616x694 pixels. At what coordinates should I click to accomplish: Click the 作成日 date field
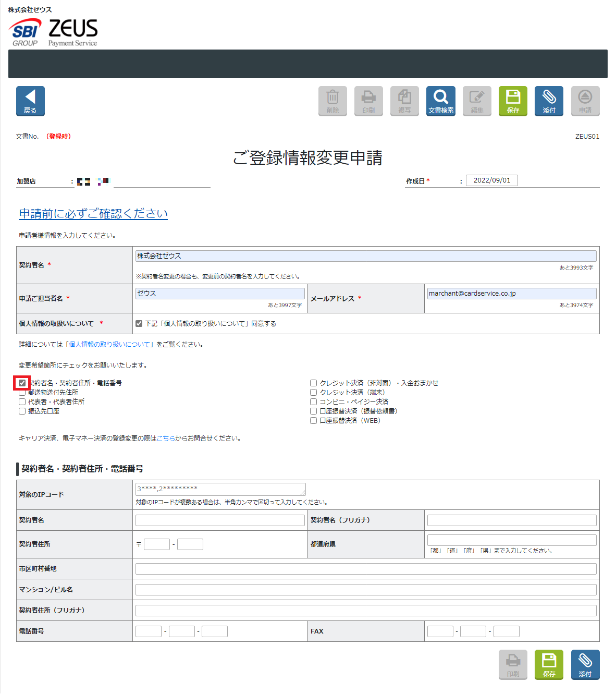coord(491,180)
